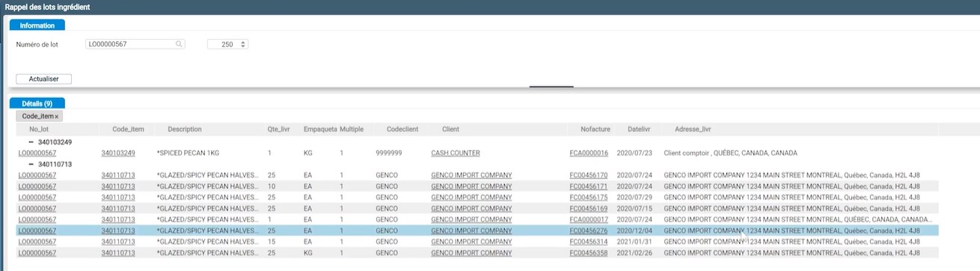Open item code link 340103249

(x=118, y=153)
